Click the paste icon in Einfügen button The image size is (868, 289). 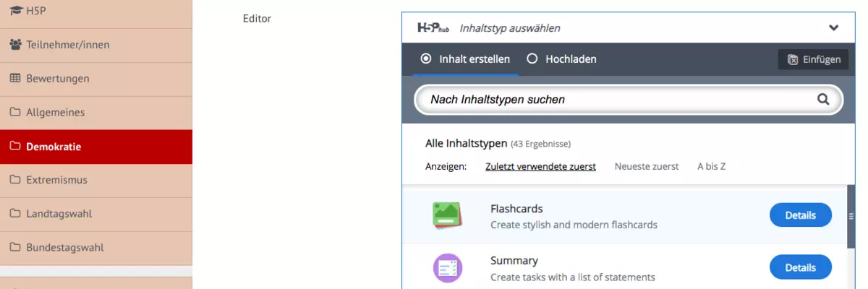(793, 60)
